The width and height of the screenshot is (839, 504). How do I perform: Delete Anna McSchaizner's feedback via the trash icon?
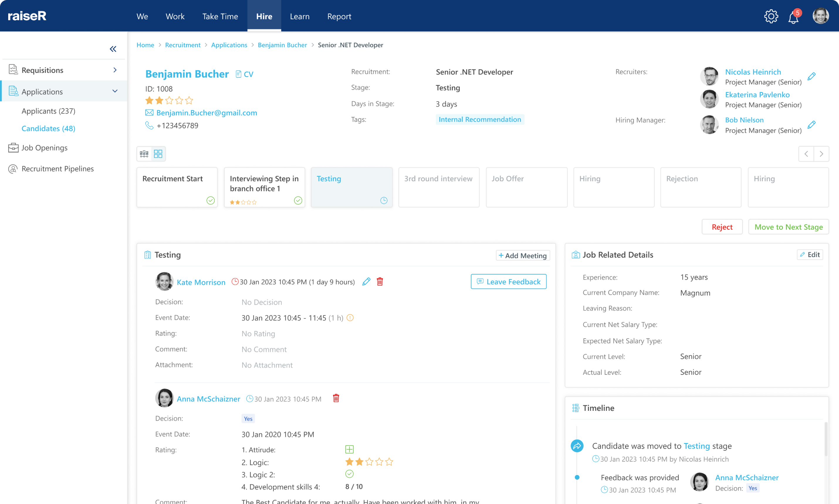pos(336,398)
